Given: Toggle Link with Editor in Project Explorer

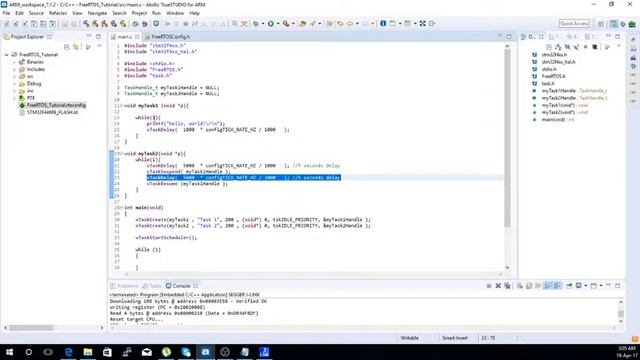Looking at the screenshot, I should pos(76,47).
